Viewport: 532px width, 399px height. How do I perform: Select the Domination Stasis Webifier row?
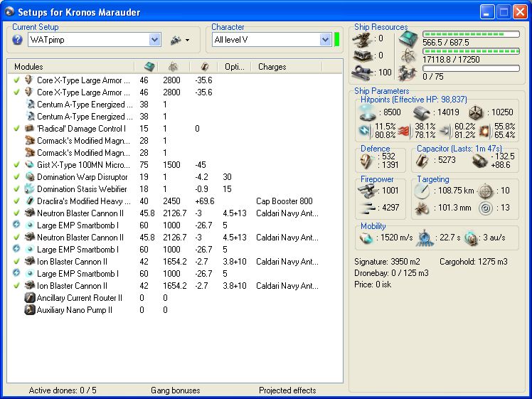[x=82, y=189]
